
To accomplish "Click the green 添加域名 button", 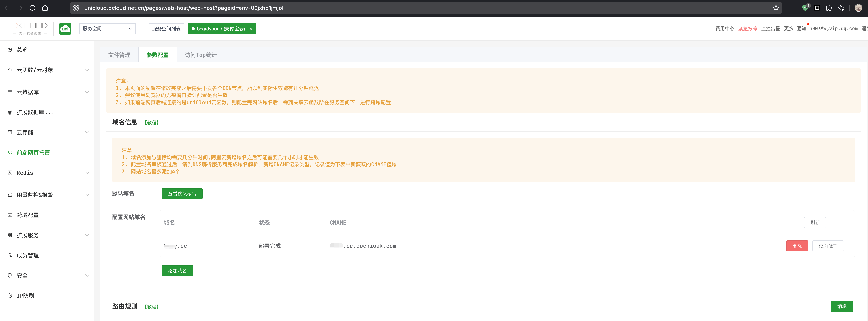I will click(x=177, y=271).
